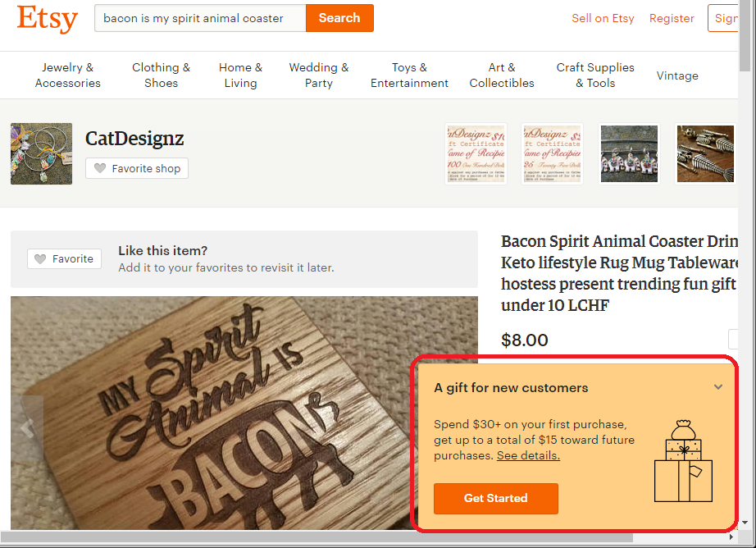Screen dimensions: 756x548
Task: Open the $100 gift certificate thumbnail
Action: [x=476, y=154]
